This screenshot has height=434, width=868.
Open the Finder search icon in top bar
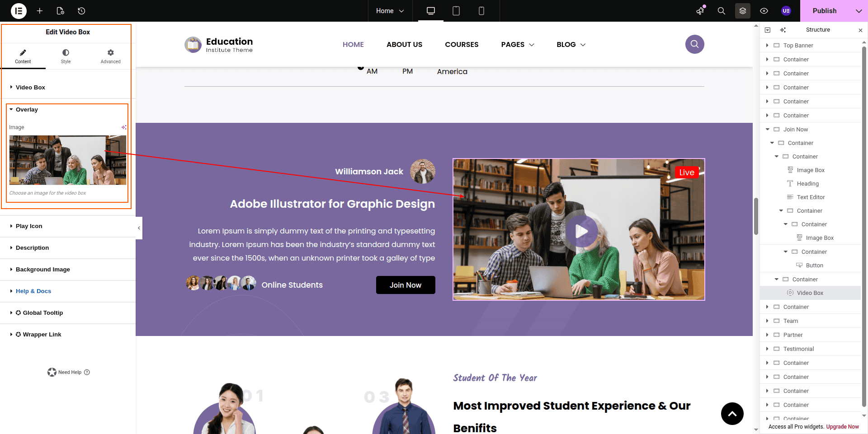tap(721, 11)
